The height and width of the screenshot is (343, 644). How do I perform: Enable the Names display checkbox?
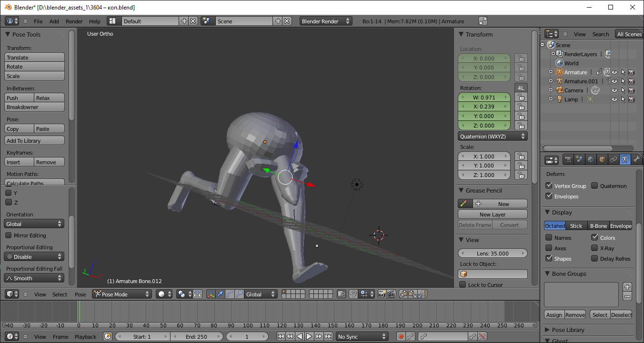tap(549, 238)
